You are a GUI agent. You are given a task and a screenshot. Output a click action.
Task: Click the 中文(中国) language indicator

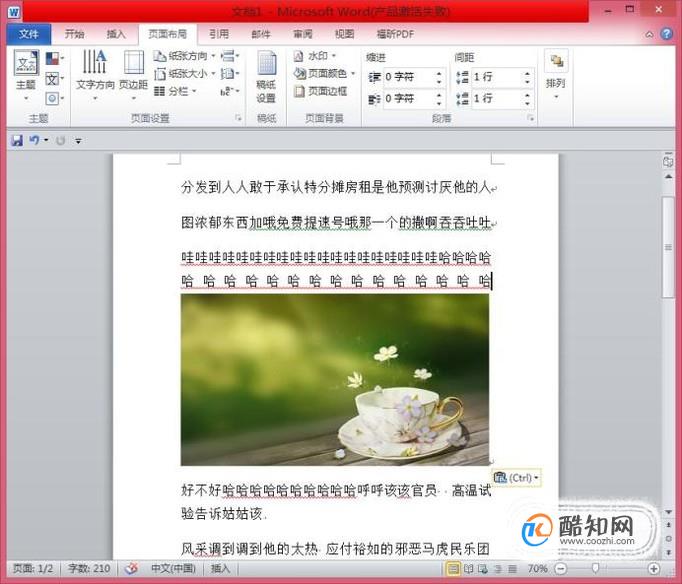tap(173, 568)
